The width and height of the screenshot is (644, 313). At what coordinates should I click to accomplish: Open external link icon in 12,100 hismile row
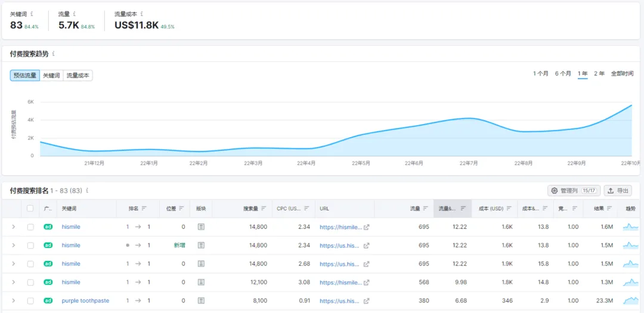pyautogui.click(x=366, y=282)
